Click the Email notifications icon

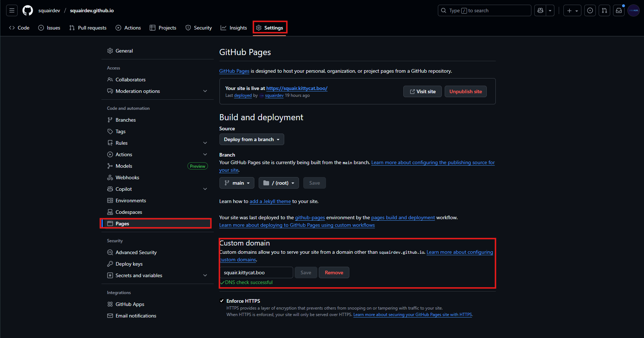[110, 316]
